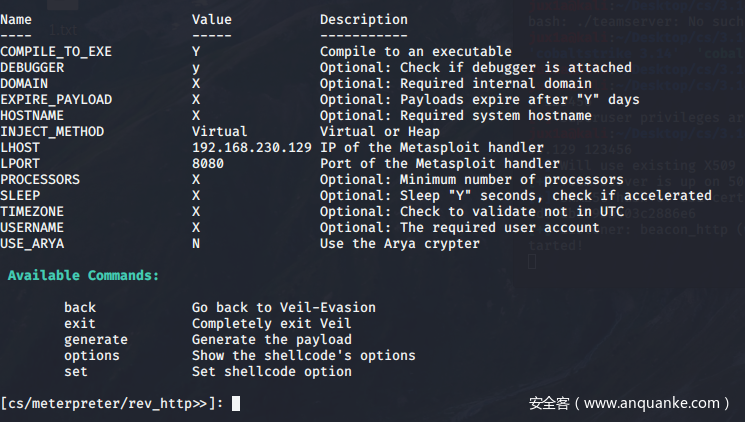Click the Value column header

click(x=212, y=20)
